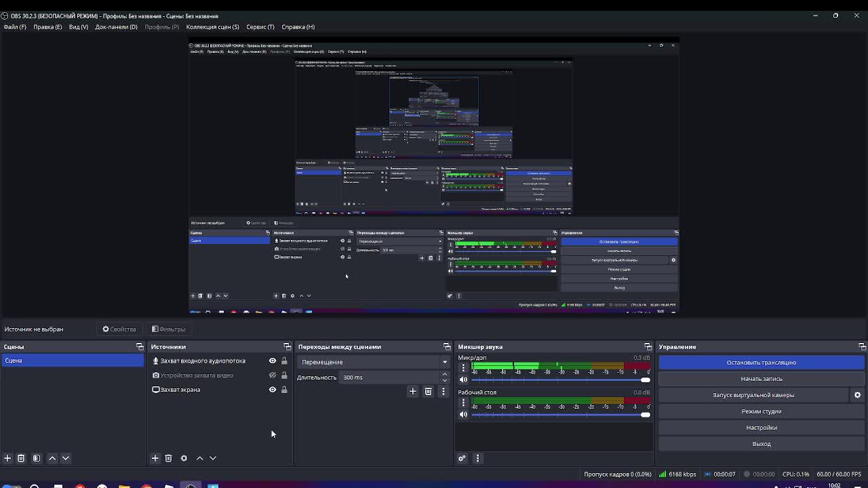
Task: Open Перемещение transition type dropdown
Action: click(374, 362)
